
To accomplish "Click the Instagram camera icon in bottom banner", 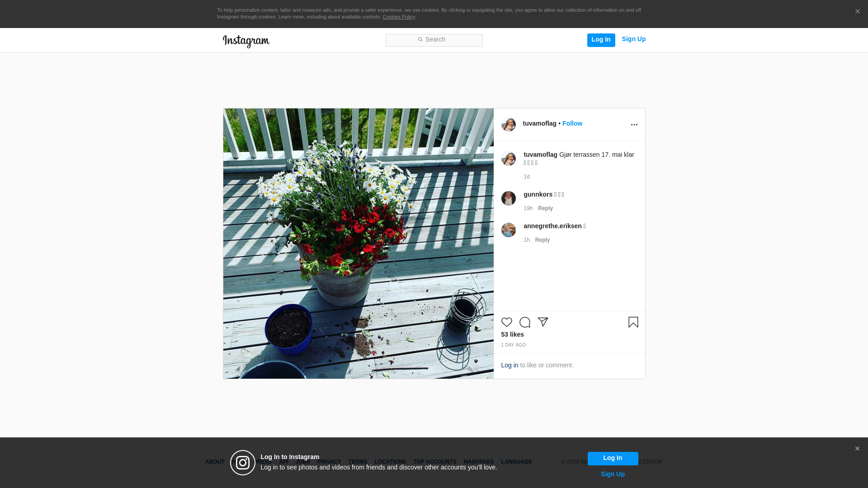I will (243, 463).
